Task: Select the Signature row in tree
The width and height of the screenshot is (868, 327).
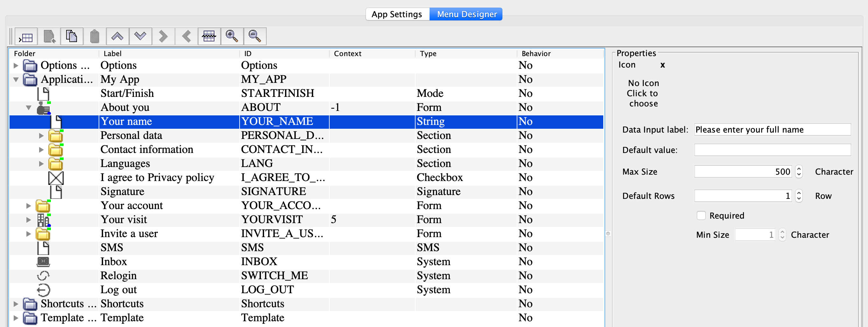Action: (x=122, y=192)
